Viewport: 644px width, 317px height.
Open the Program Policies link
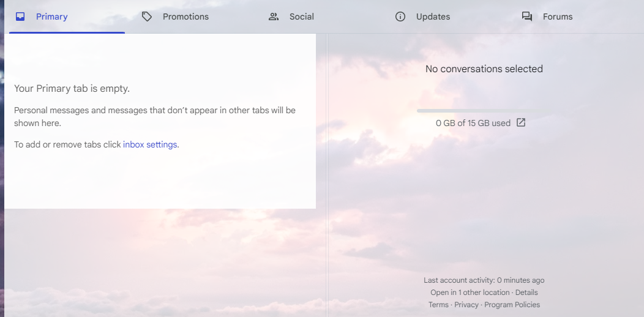pyautogui.click(x=512, y=305)
